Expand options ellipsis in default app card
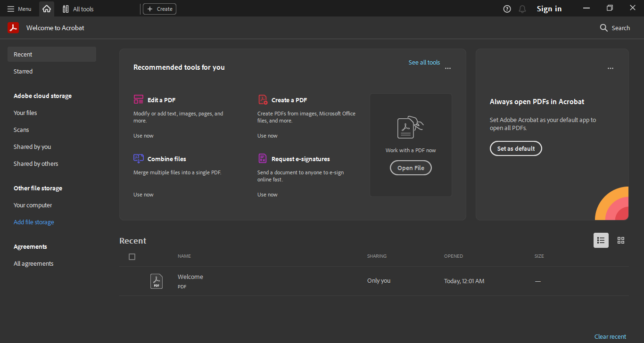The image size is (644, 343). click(610, 68)
